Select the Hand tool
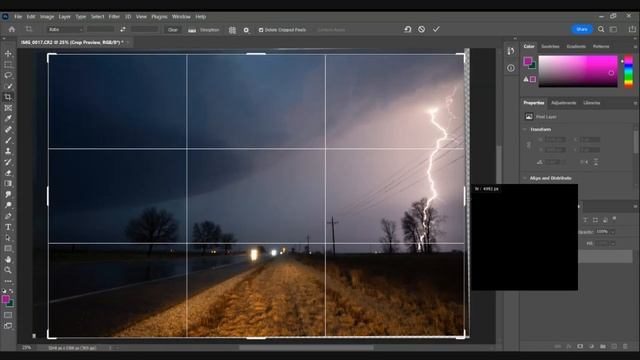The height and width of the screenshot is (360, 640). pyautogui.click(x=8, y=259)
